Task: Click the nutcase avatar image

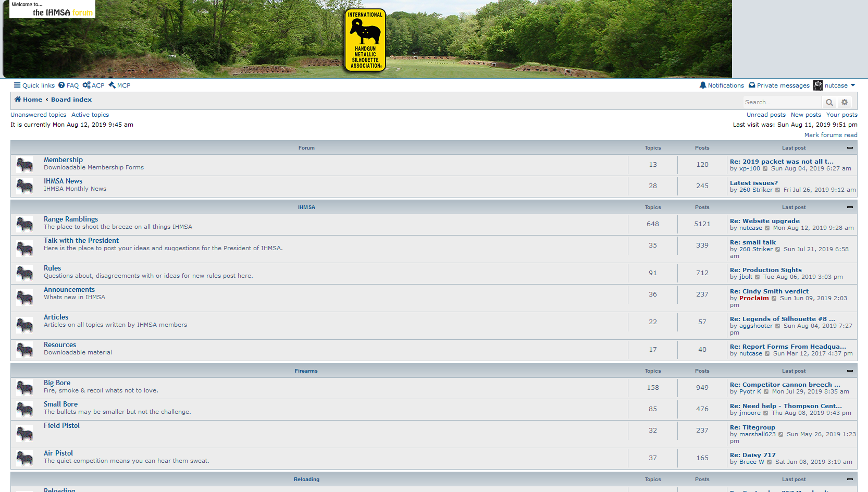Action: pyautogui.click(x=818, y=85)
